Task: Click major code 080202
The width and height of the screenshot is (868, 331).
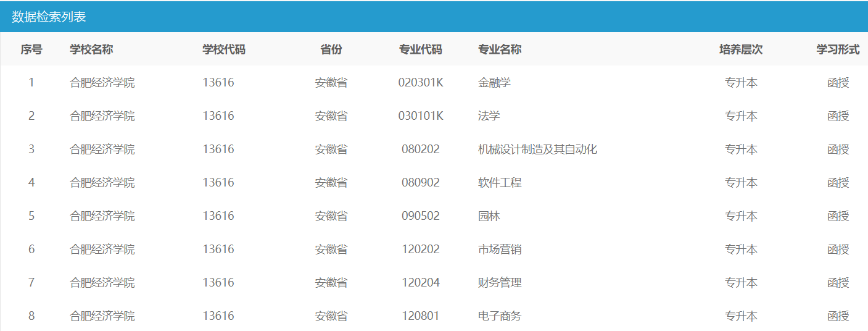Action: pyautogui.click(x=421, y=149)
